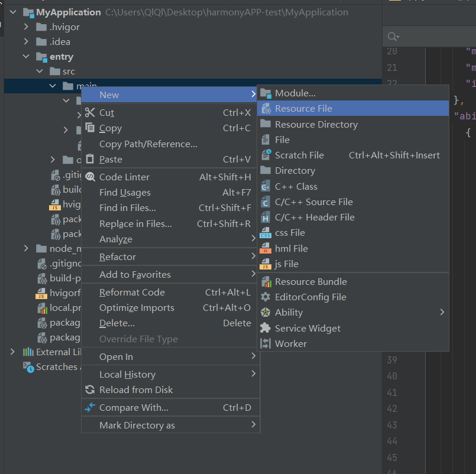476x474 pixels.
Task: Click the Scratches and Consoles icon
Action: [29, 367]
